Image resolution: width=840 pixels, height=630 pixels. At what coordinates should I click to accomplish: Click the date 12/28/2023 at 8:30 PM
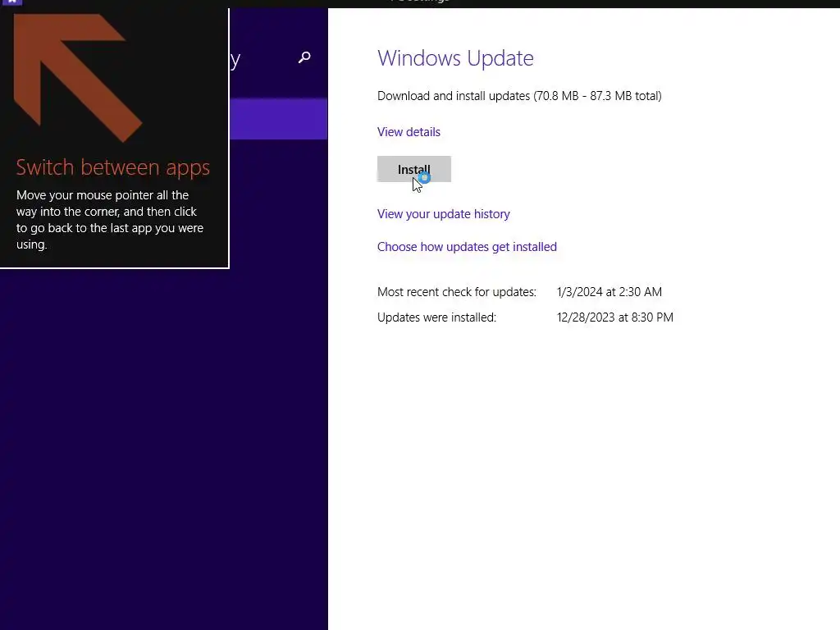tap(615, 317)
